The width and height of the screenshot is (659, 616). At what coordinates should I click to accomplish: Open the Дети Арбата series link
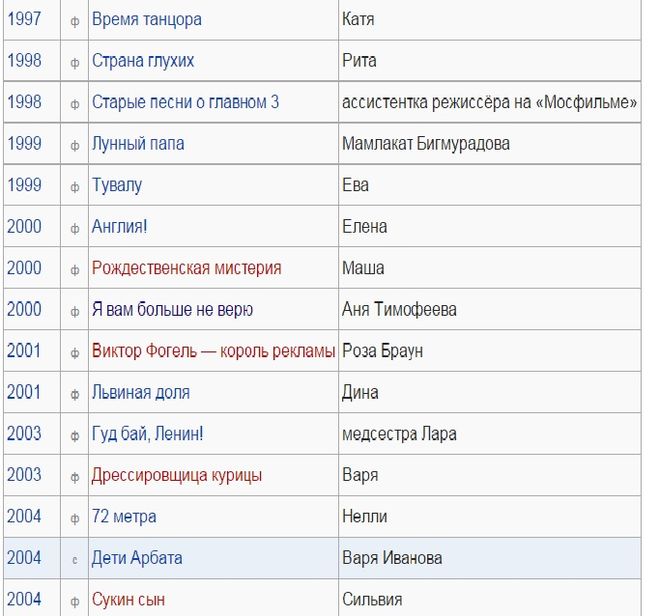click(x=137, y=558)
